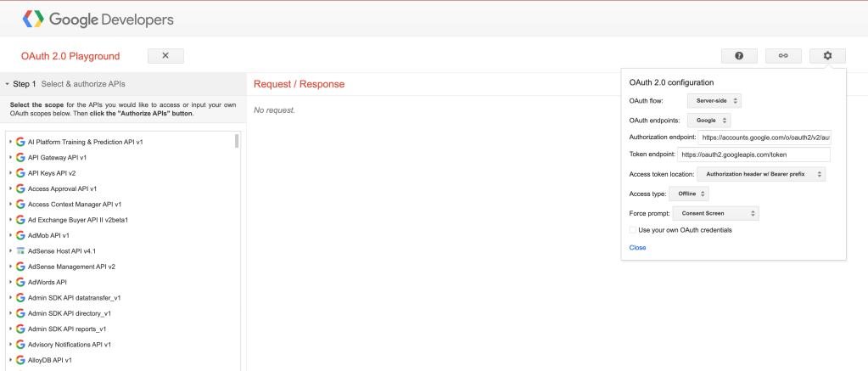The image size is (868, 371).
Task: Click Google icon beside API Gateway API v1
Action: pyautogui.click(x=20, y=157)
